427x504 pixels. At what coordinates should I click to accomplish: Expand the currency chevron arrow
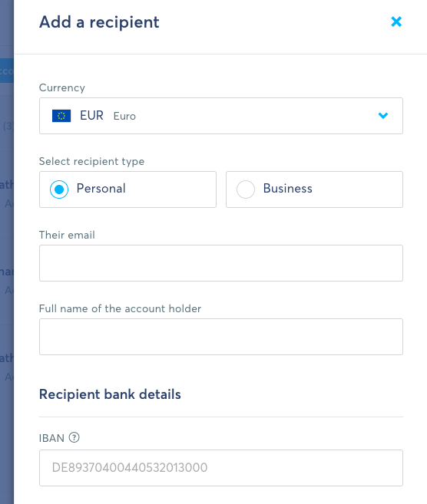(x=383, y=115)
